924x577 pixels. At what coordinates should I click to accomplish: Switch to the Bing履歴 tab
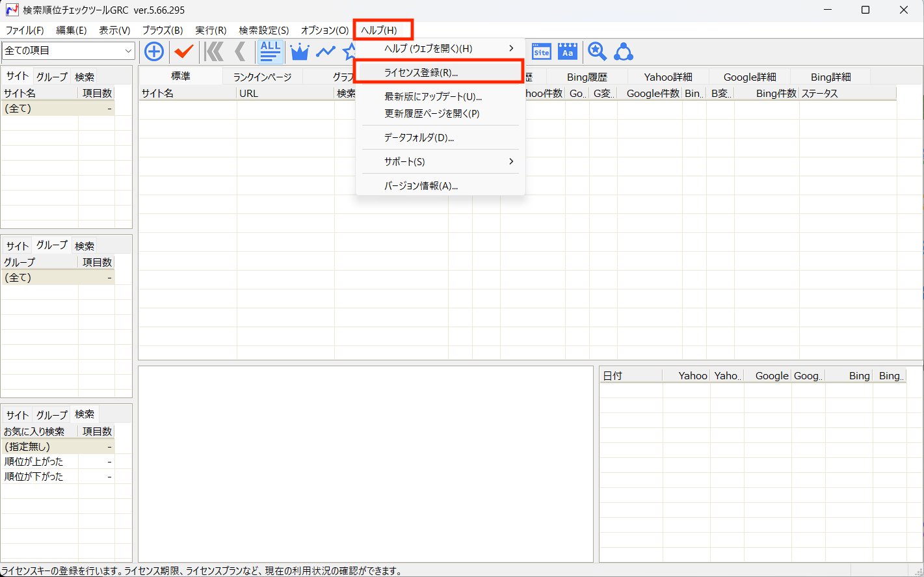click(x=587, y=77)
